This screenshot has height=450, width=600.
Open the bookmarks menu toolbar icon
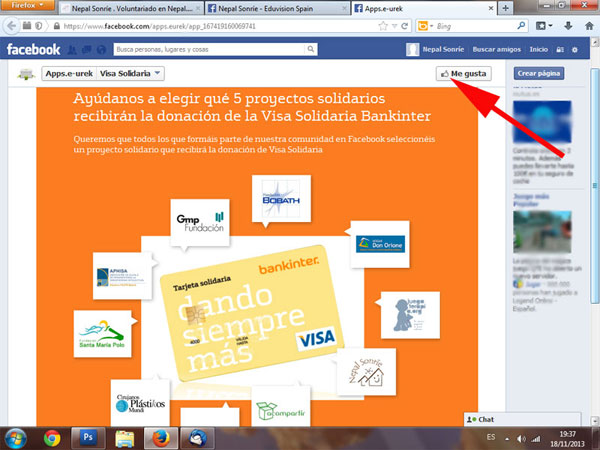tap(544, 26)
